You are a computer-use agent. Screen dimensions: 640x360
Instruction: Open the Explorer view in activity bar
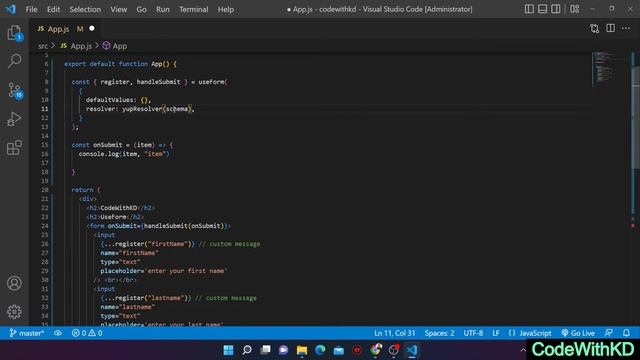(x=14, y=33)
